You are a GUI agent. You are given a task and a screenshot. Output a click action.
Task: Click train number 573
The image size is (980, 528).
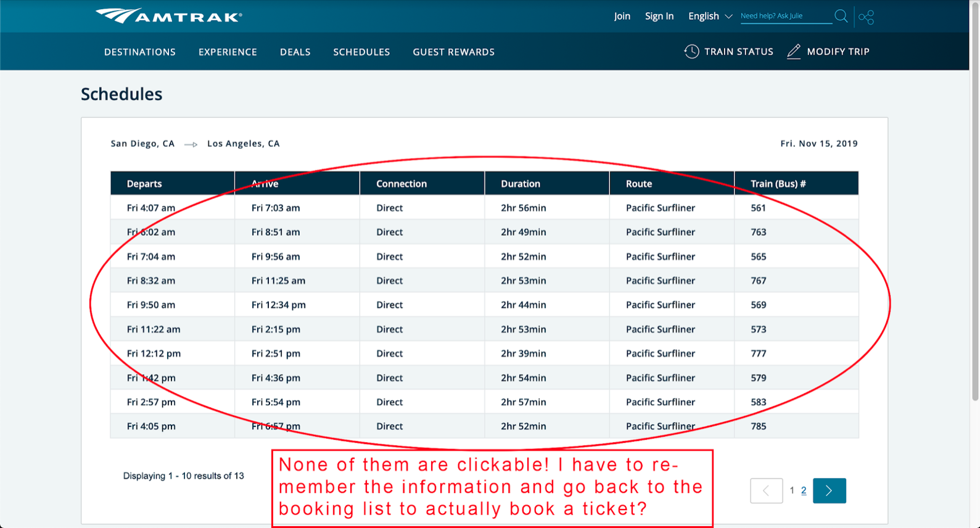click(758, 329)
